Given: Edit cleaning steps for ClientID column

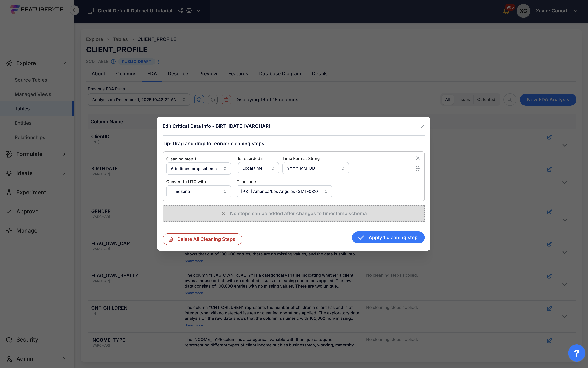Looking at the screenshot, I should pos(549,137).
